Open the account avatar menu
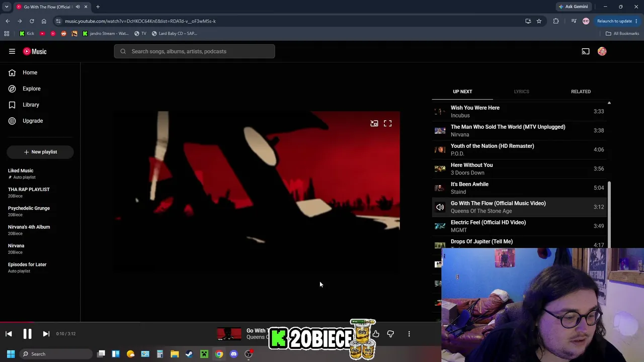The height and width of the screenshot is (362, 644). click(602, 51)
